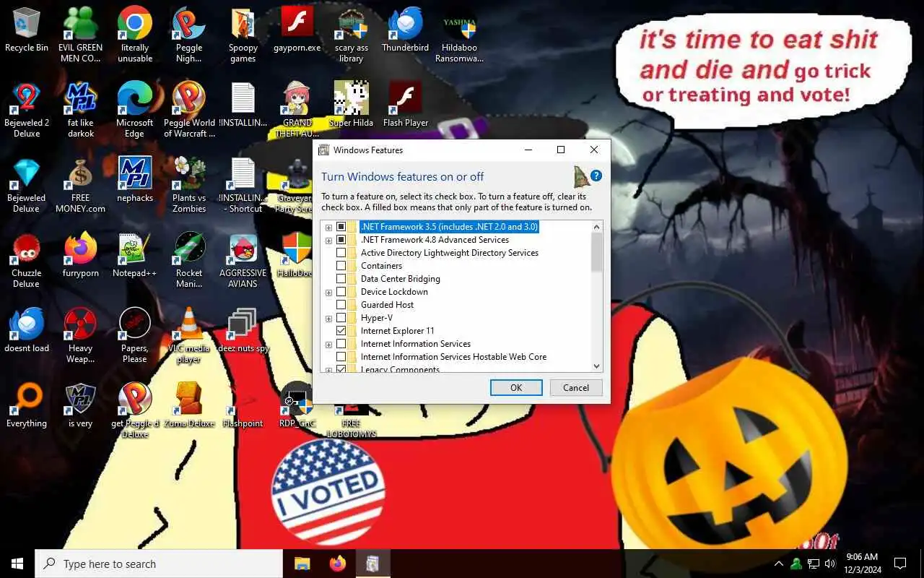Expand the .NET Framework 4.8 Advanced Services node
Viewport: 924px width, 578px height.
click(x=328, y=240)
